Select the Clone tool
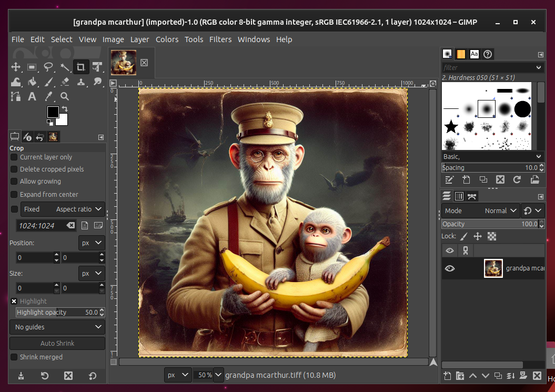Screen dimensions: 555x392 click(80, 82)
